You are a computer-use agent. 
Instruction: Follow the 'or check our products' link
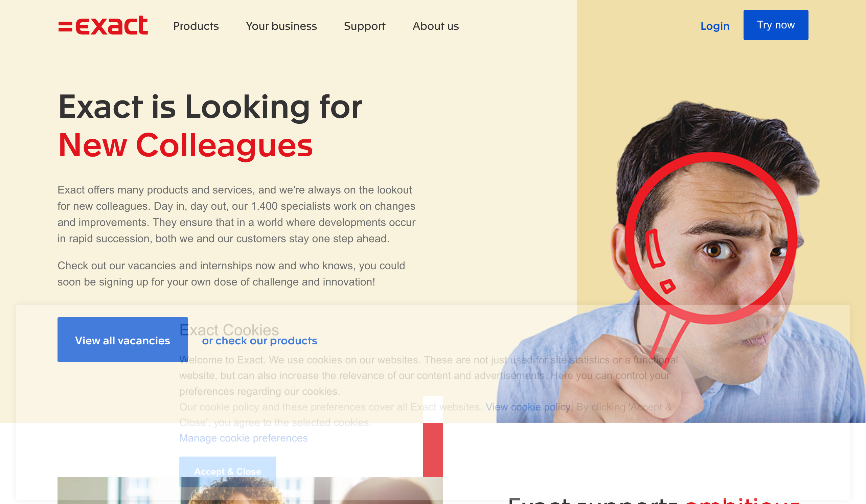[x=259, y=341]
